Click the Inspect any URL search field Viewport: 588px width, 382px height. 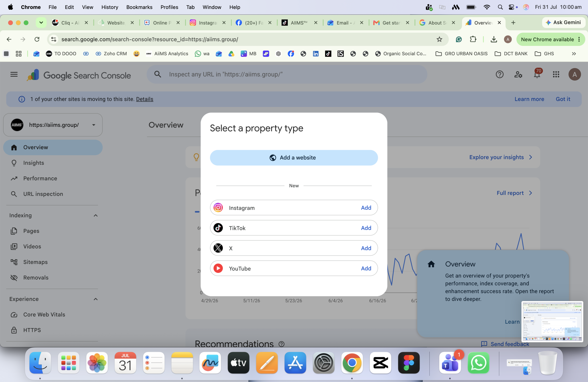287,74
